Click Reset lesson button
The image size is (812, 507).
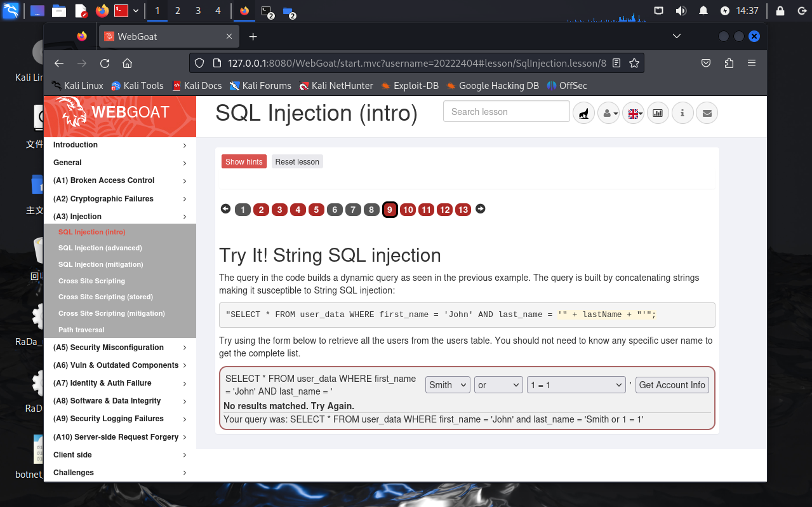297,161
